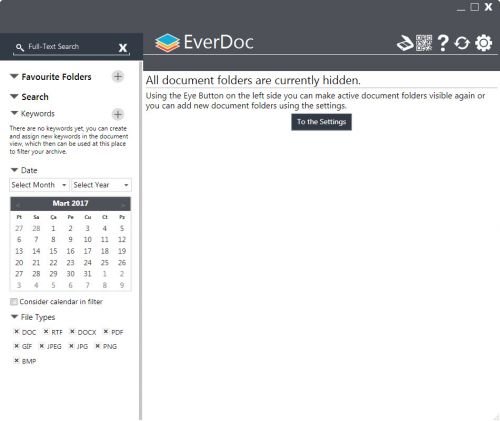
Task: Collapse the Search section
Action: click(14, 96)
